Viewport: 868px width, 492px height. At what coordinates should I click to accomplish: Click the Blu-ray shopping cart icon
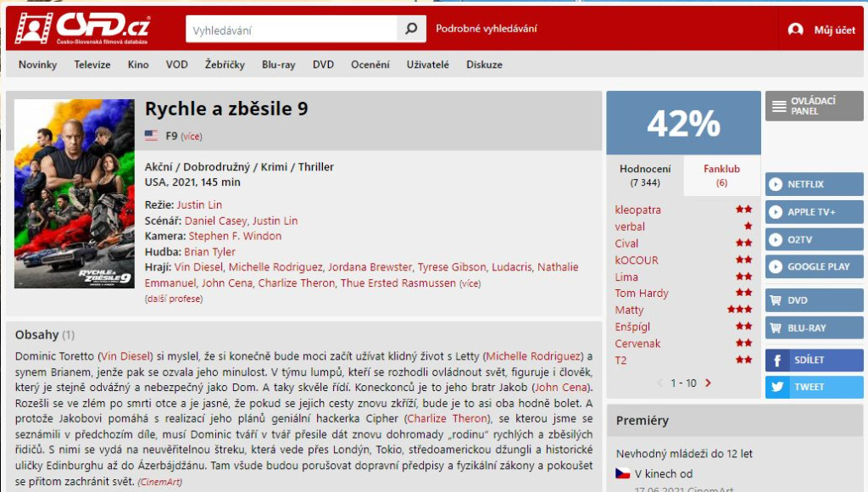pos(776,327)
